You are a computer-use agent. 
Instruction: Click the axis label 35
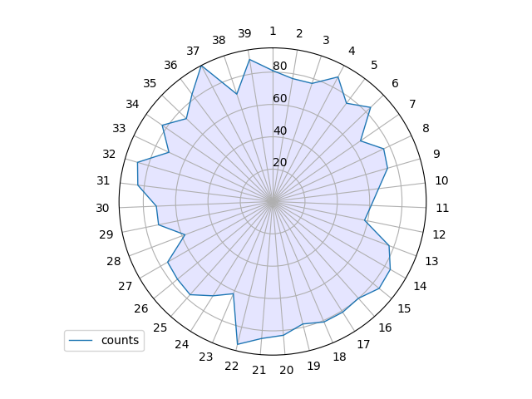tap(150, 83)
